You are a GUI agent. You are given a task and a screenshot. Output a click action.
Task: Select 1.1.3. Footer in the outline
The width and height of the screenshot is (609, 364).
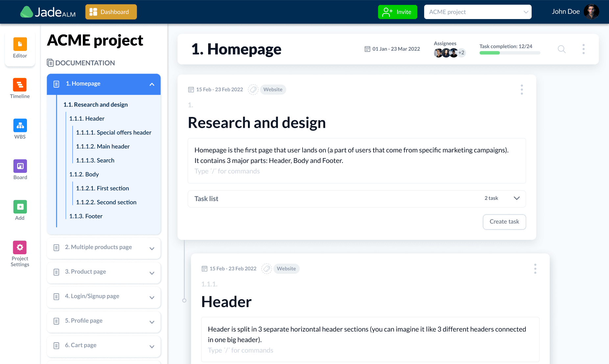click(x=86, y=216)
